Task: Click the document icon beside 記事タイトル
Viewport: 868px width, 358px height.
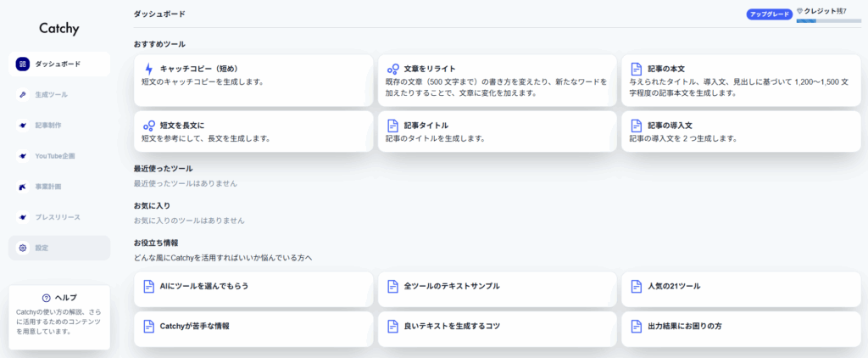Action: coord(393,126)
